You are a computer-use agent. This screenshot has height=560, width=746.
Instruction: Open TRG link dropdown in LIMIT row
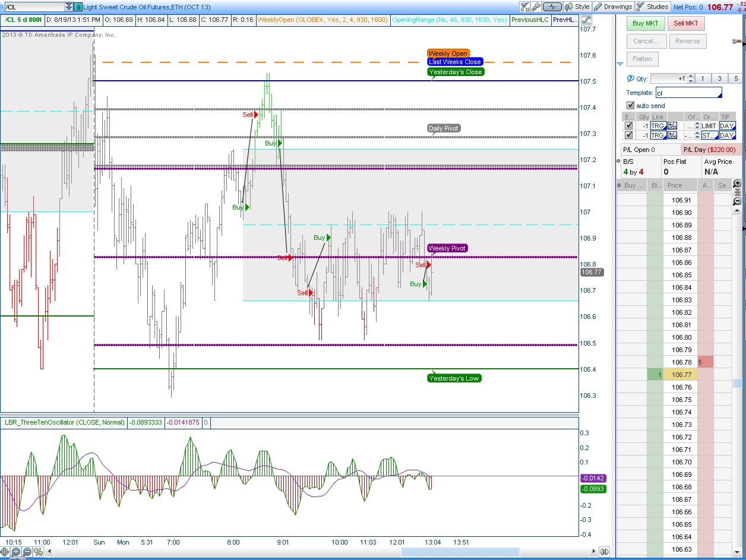[658, 126]
